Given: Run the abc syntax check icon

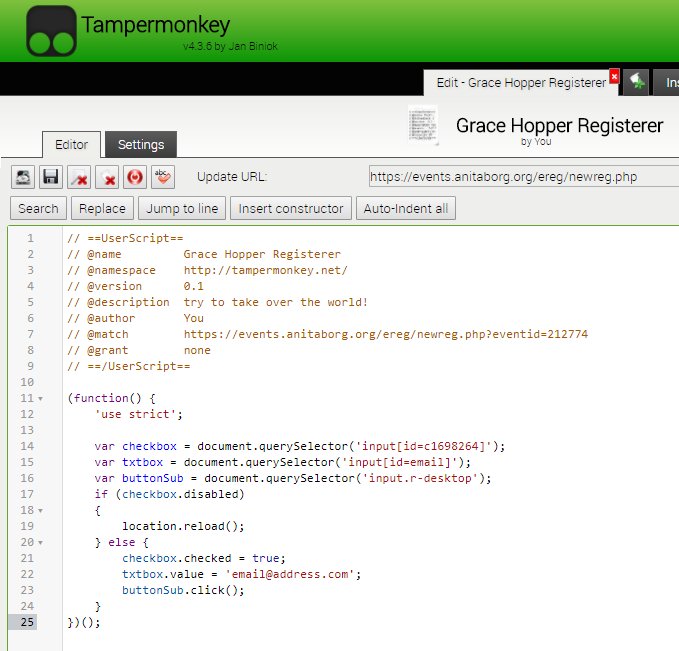Looking at the screenshot, I should pos(163,177).
